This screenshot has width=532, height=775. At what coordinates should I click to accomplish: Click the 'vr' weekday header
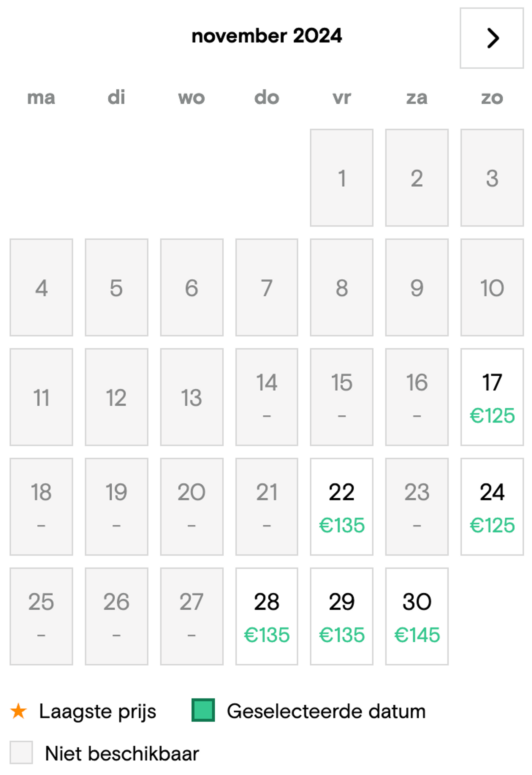point(341,98)
